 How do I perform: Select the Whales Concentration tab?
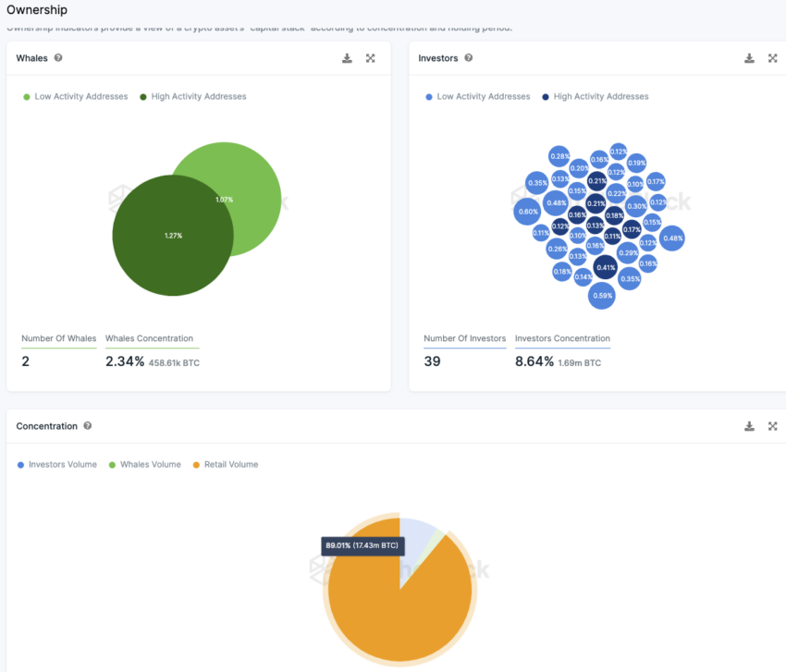[x=152, y=339]
